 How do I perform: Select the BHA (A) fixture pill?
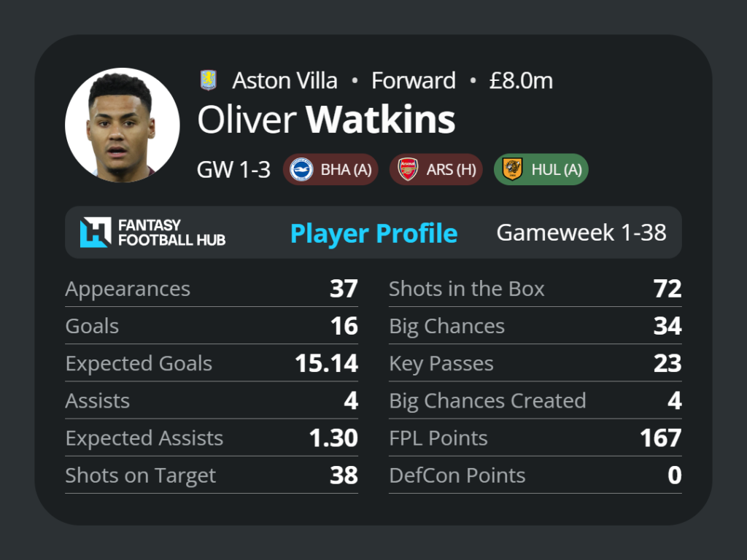click(x=330, y=169)
